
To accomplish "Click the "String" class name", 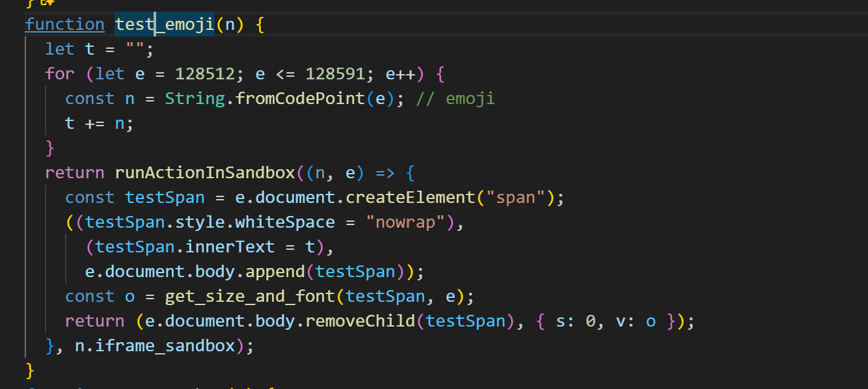I will [195, 99].
